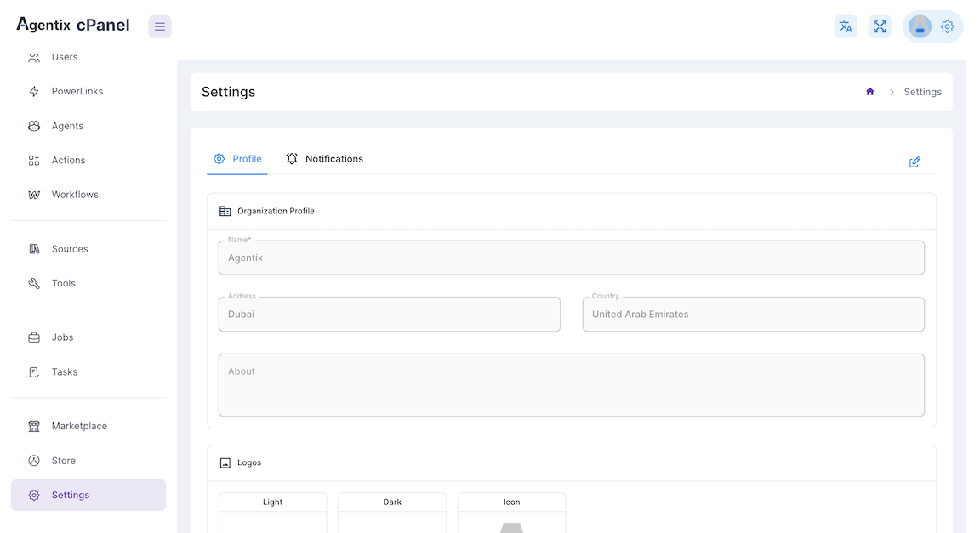The width and height of the screenshot is (980, 533).
Task: Click the Profile tab gear icon
Action: click(219, 159)
